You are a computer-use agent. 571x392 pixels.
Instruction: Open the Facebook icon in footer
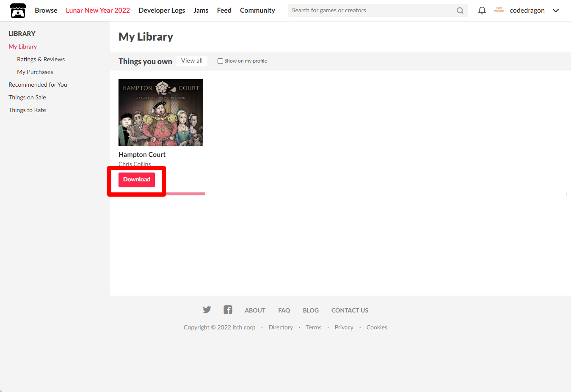(228, 310)
